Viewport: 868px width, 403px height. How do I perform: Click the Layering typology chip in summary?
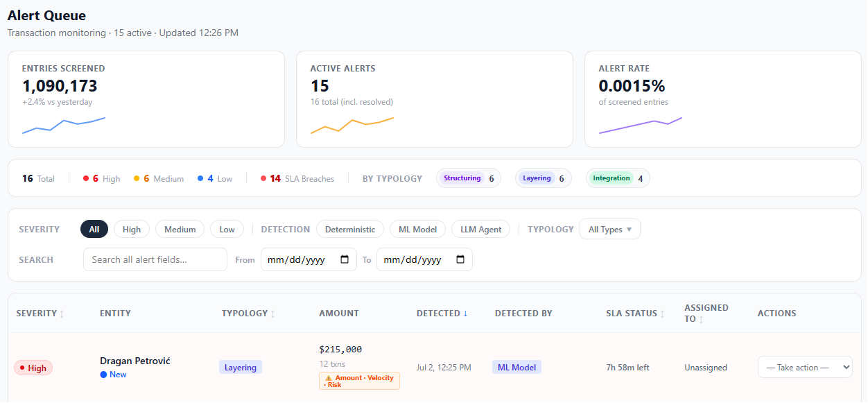pyautogui.click(x=544, y=178)
